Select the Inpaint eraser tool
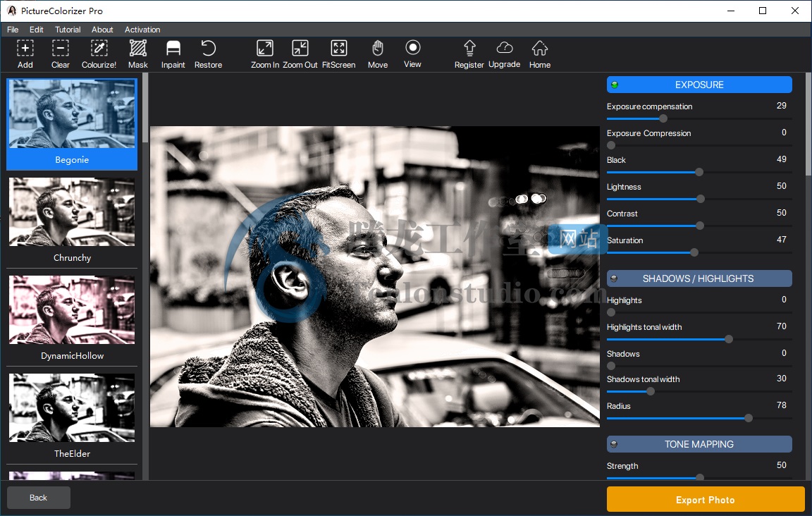Image resolution: width=812 pixels, height=516 pixels. [173, 54]
